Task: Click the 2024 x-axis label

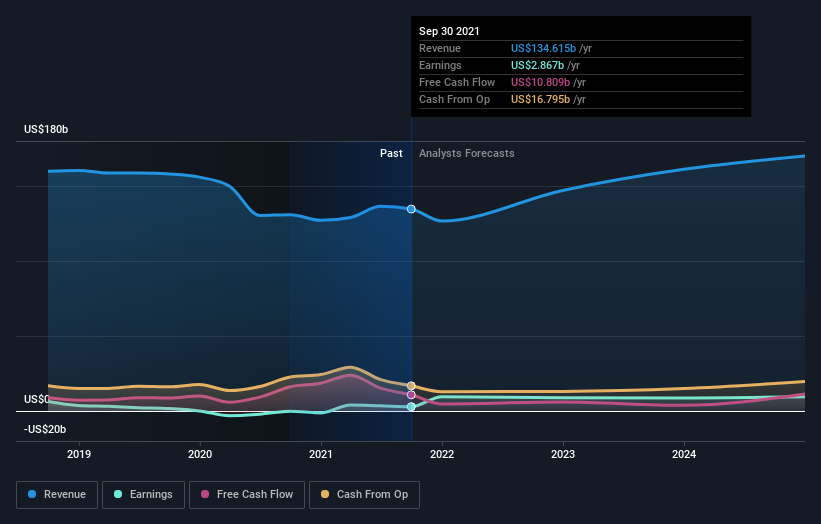Action: [684, 454]
